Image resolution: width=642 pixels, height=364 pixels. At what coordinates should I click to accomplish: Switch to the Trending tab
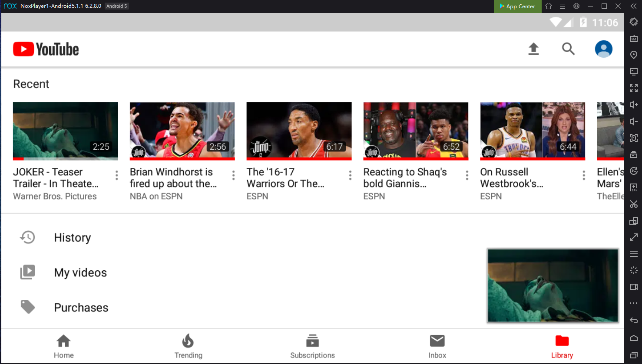pos(188,346)
